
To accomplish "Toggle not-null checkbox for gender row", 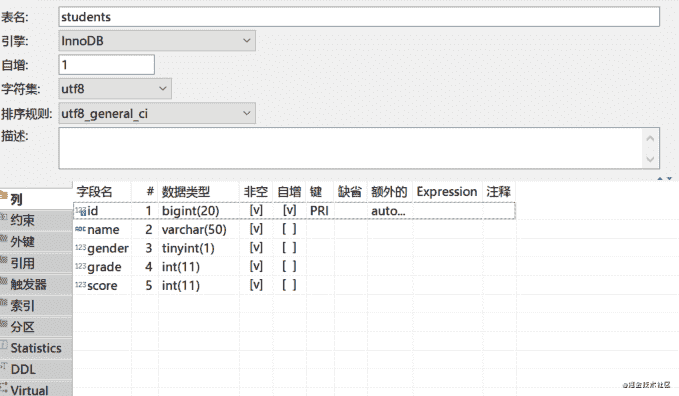I will [x=256, y=247].
